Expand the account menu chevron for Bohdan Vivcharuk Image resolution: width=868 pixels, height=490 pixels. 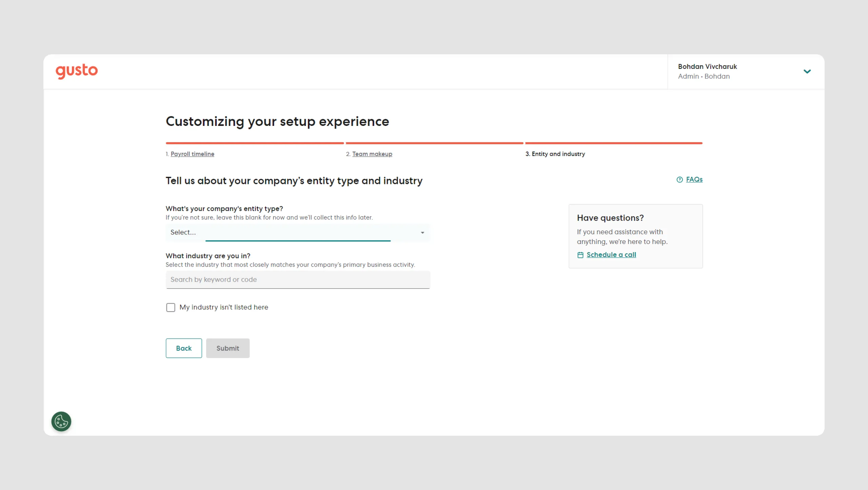coord(808,72)
